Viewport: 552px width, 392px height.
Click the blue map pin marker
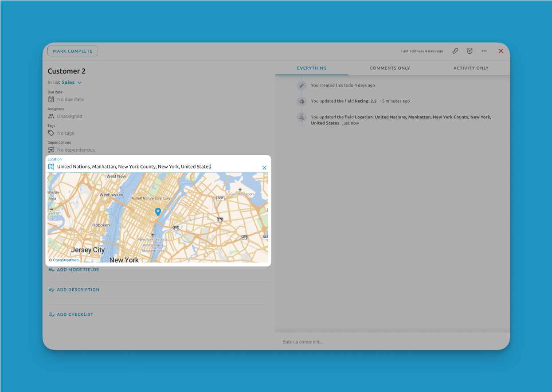pos(158,212)
